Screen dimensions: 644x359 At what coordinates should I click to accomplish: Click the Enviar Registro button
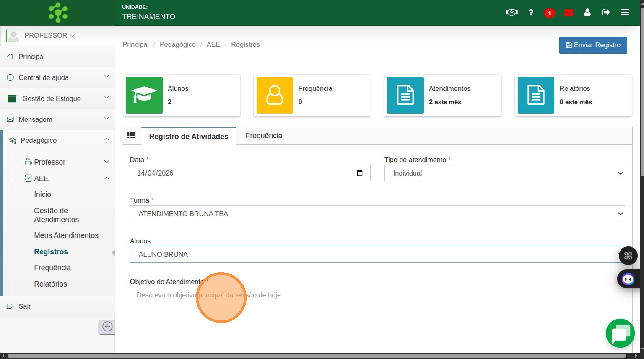[x=593, y=45]
